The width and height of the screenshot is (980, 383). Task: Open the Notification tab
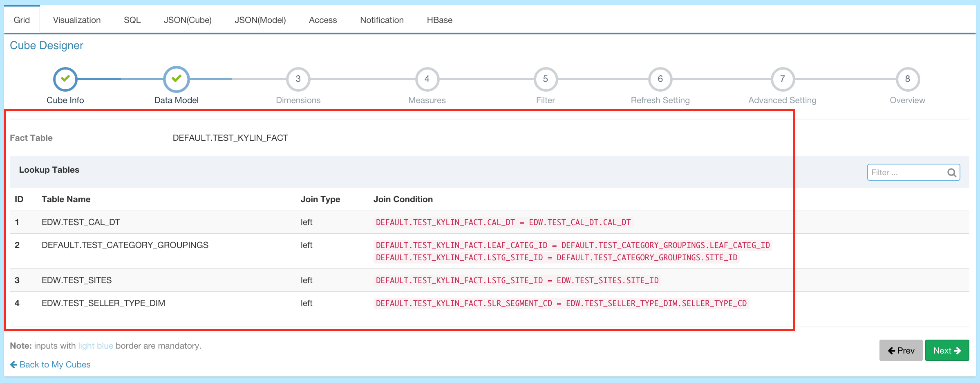click(382, 20)
